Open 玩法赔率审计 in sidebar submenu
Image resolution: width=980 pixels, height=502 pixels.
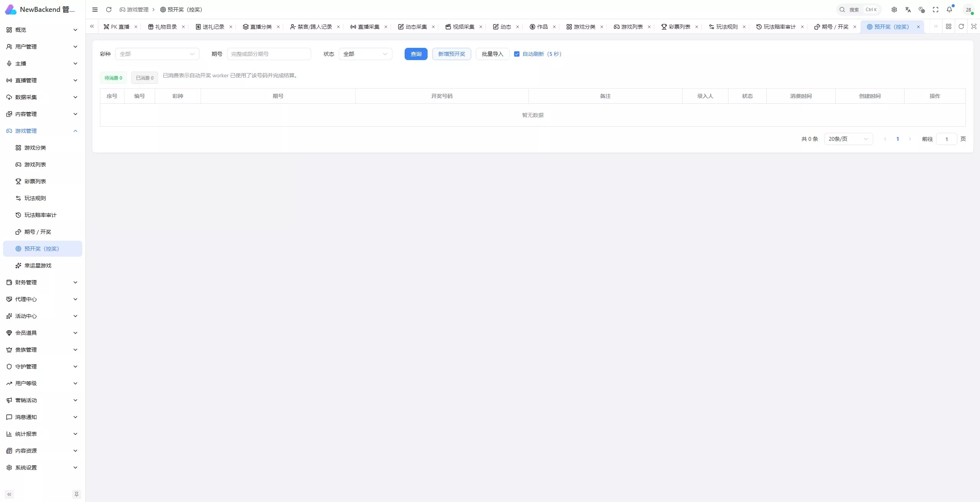click(x=42, y=215)
